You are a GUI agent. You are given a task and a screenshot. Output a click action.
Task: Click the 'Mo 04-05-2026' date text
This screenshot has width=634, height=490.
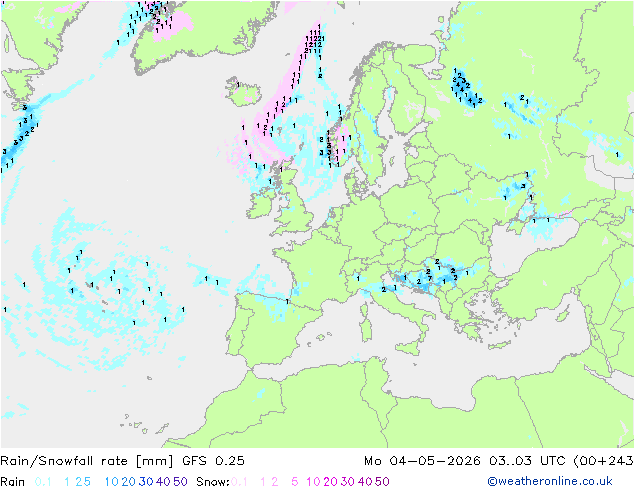[422, 461]
